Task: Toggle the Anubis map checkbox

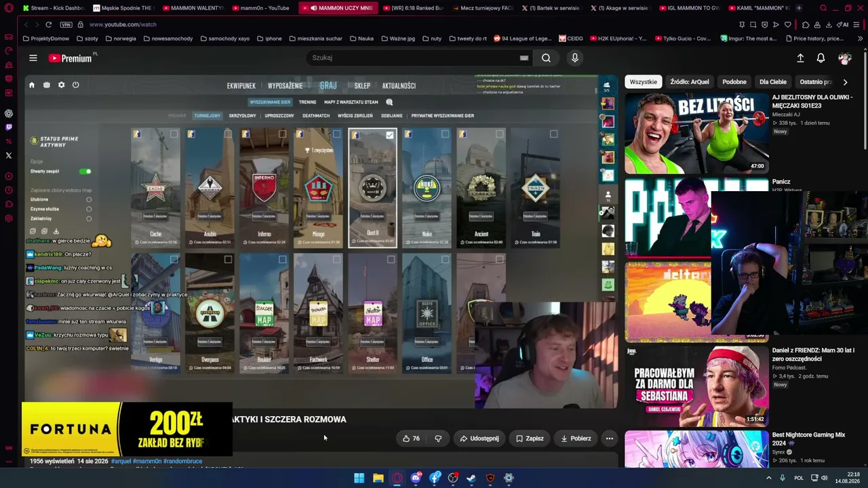Action: click(229, 134)
